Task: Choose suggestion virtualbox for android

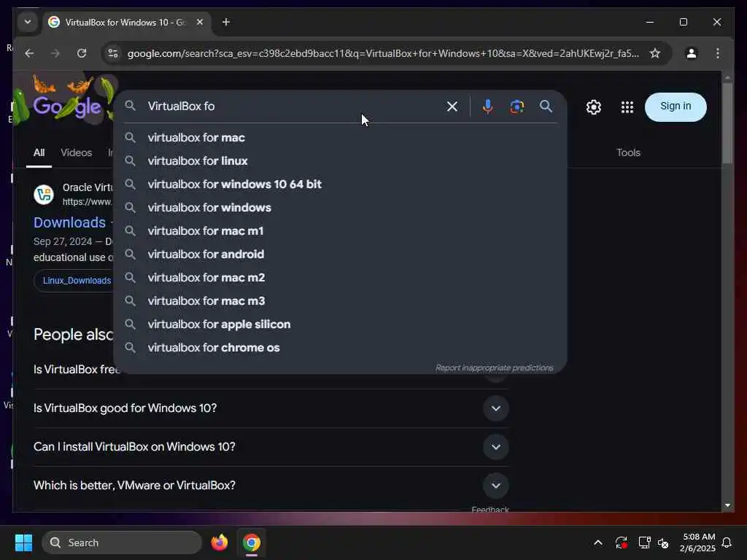Action: [340, 254]
